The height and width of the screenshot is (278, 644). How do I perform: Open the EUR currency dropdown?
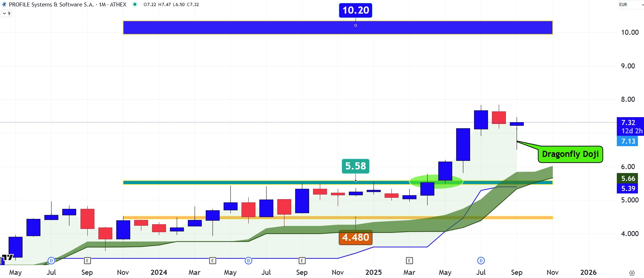coord(630,5)
